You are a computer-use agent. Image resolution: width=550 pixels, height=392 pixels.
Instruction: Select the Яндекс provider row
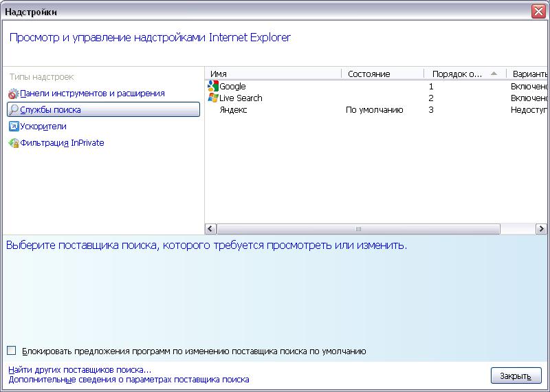[376, 110]
